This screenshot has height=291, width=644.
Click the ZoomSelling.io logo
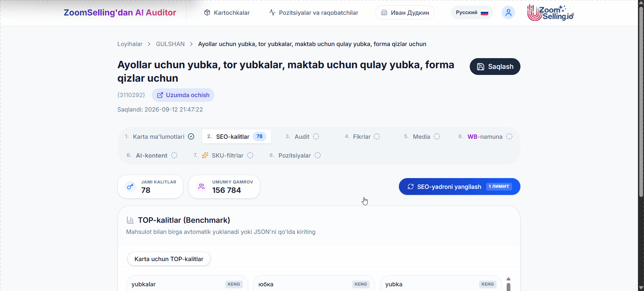tap(551, 13)
